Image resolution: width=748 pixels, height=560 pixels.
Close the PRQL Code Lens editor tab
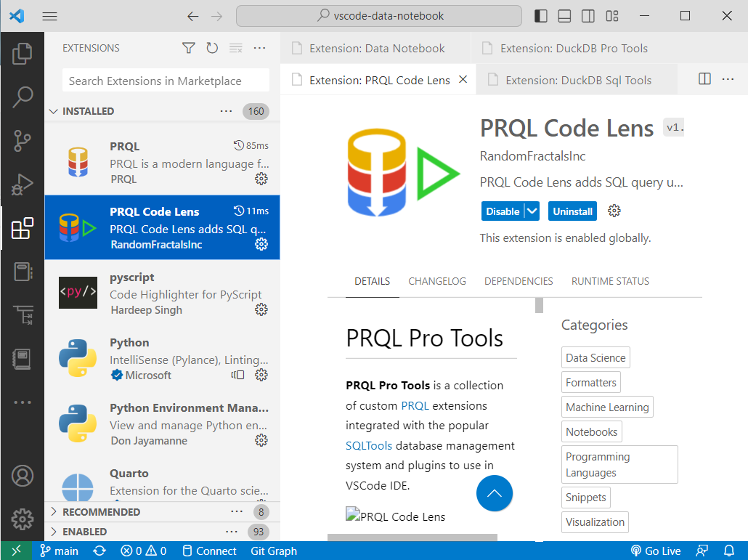pyautogui.click(x=463, y=80)
